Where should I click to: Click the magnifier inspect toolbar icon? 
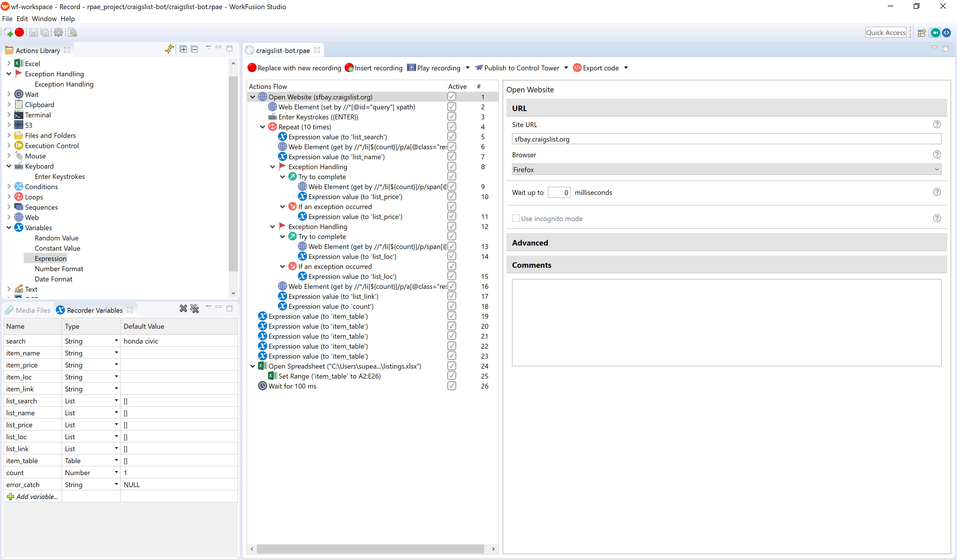(x=73, y=33)
